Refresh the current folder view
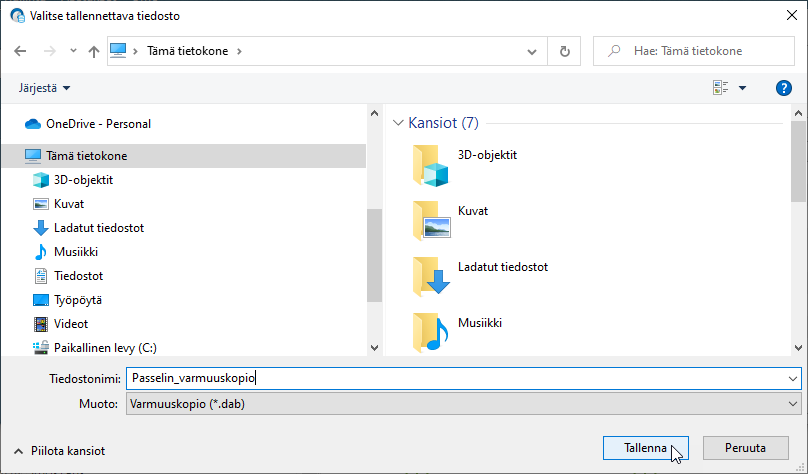 [565, 51]
